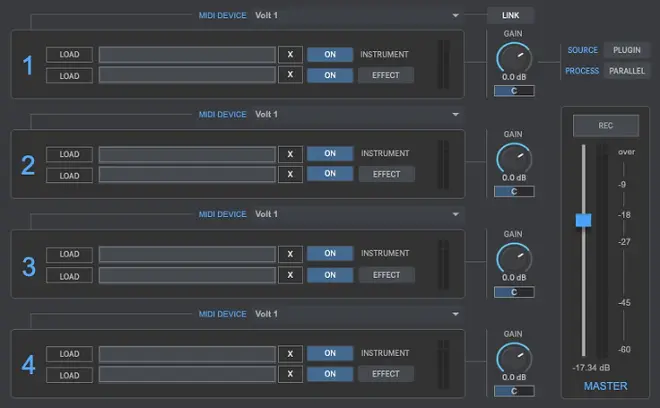Clear channel 2 instrument slot with X
This screenshot has height=408, width=660.
(290, 154)
